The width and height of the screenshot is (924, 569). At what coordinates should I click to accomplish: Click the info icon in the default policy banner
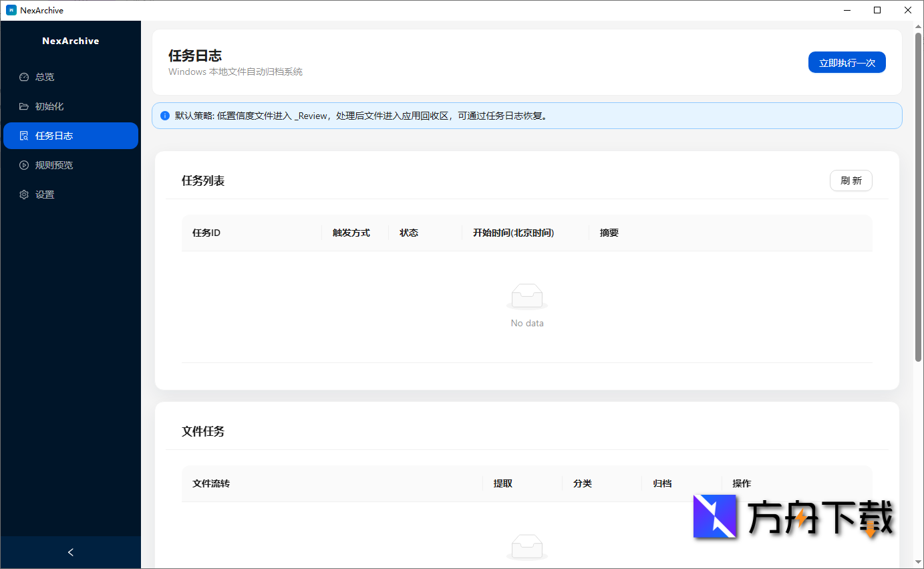(x=164, y=116)
